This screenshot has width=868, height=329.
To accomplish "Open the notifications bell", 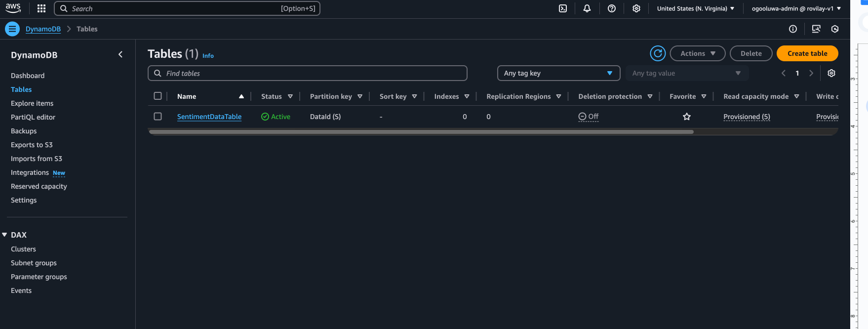I will [587, 8].
